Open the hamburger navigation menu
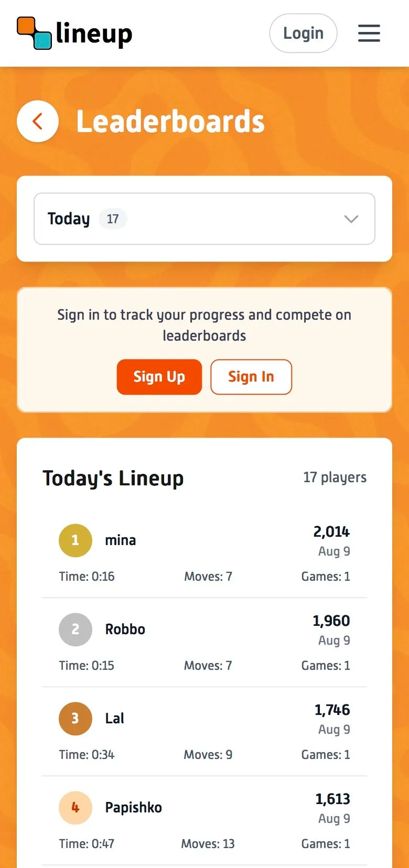The image size is (409, 868). (369, 33)
